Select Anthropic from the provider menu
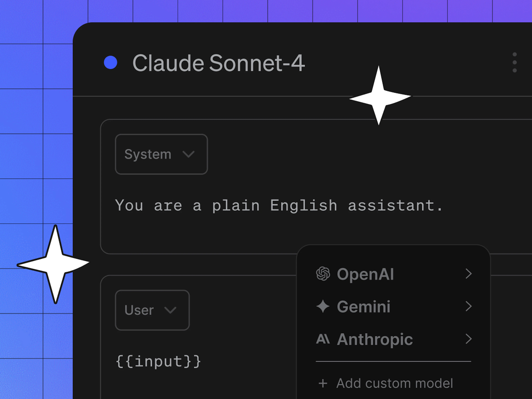This screenshot has height=399, width=532. [393, 339]
